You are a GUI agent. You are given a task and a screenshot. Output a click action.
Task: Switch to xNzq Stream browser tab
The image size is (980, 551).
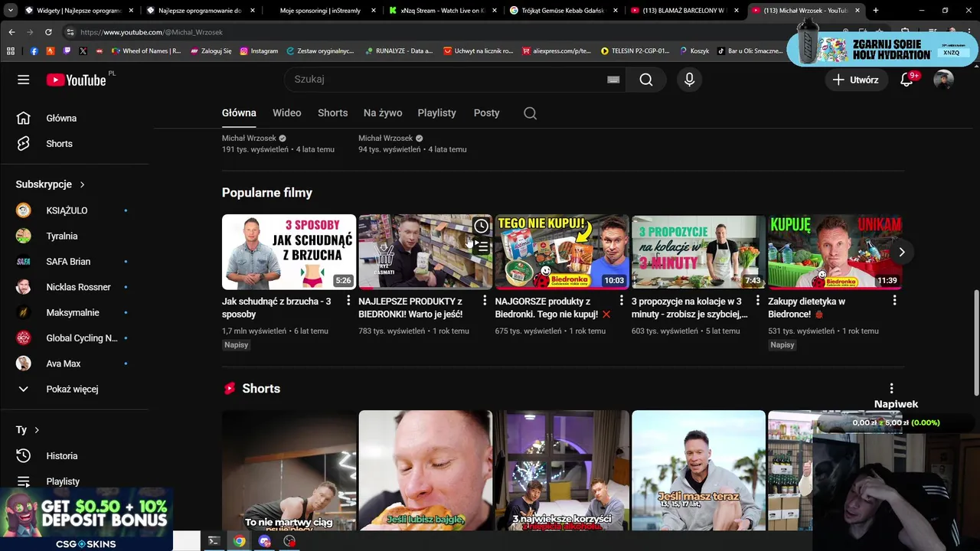[x=443, y=11]
